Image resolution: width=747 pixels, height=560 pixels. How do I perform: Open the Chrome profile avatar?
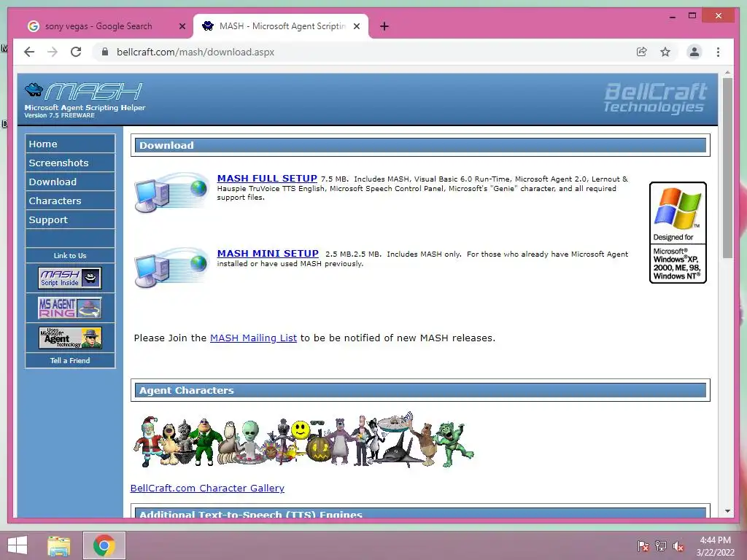(694, 52)
